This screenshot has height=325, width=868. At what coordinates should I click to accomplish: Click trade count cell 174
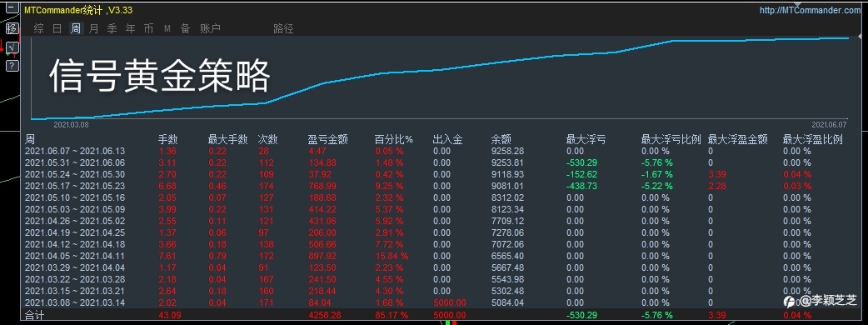[x=267, y=186]
